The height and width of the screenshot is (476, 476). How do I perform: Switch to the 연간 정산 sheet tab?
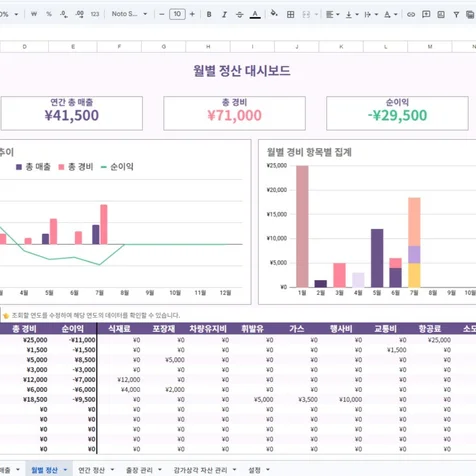tap(91, 470)
